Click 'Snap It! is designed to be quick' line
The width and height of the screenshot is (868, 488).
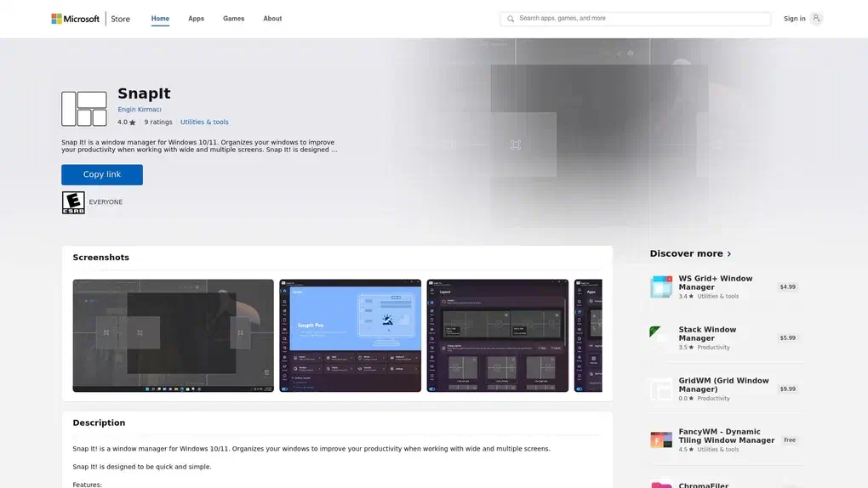coord(142,467)
